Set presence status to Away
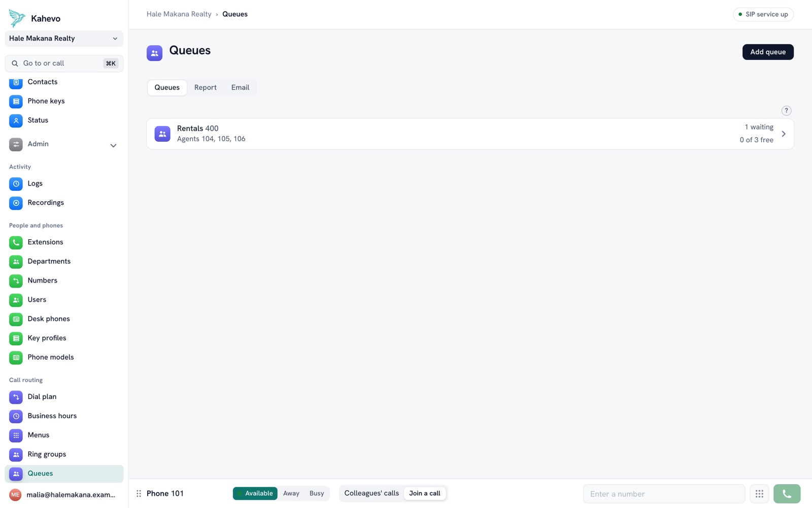The height and width of the screenshot is (508, 812). coord(291,493)
